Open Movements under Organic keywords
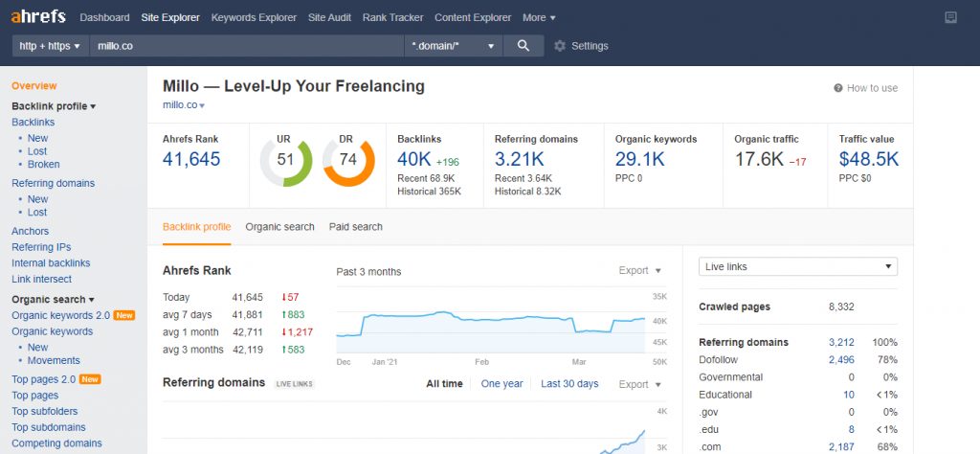Image resolution: width=980 pixels, height=454 pixels. [54, 360]
